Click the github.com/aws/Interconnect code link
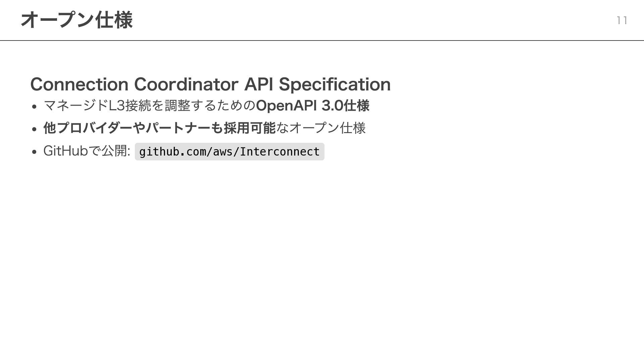The height and width of the screenshot is (362, 644). point(229,152)
